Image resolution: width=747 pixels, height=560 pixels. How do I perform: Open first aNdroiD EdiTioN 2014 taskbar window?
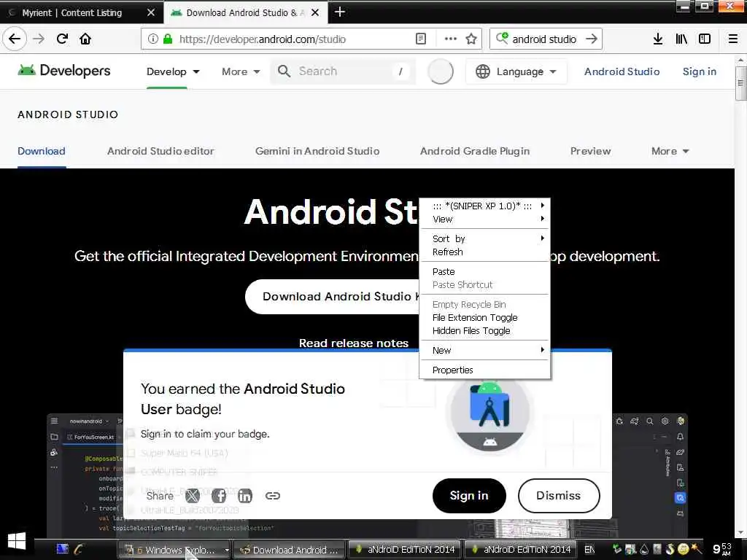tap(405, 550)
